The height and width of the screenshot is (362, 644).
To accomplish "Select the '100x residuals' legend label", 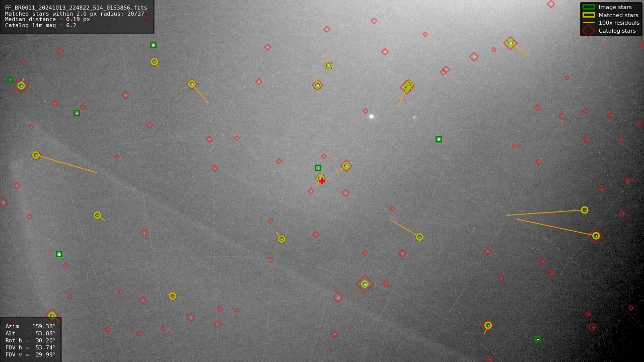I will point(619,23).
